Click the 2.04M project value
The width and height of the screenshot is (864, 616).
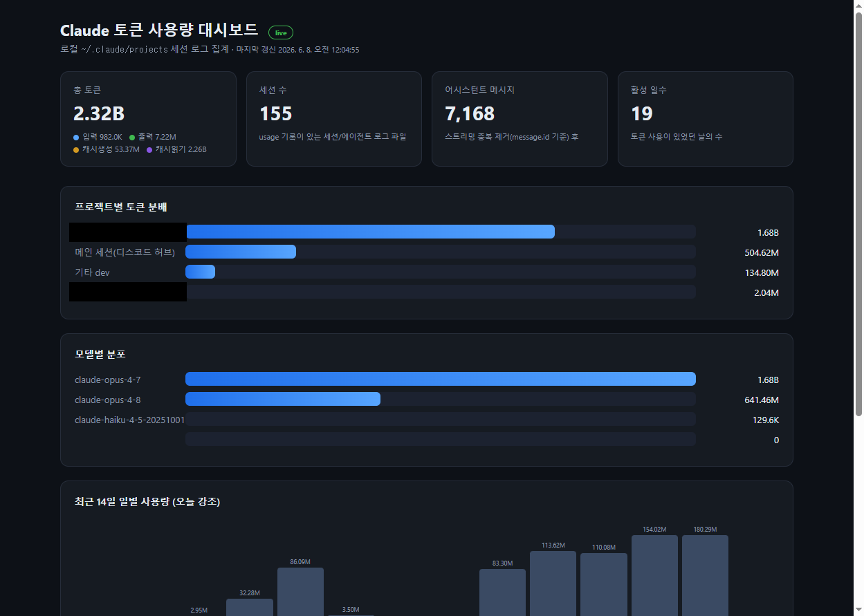(x=766, y=292)
